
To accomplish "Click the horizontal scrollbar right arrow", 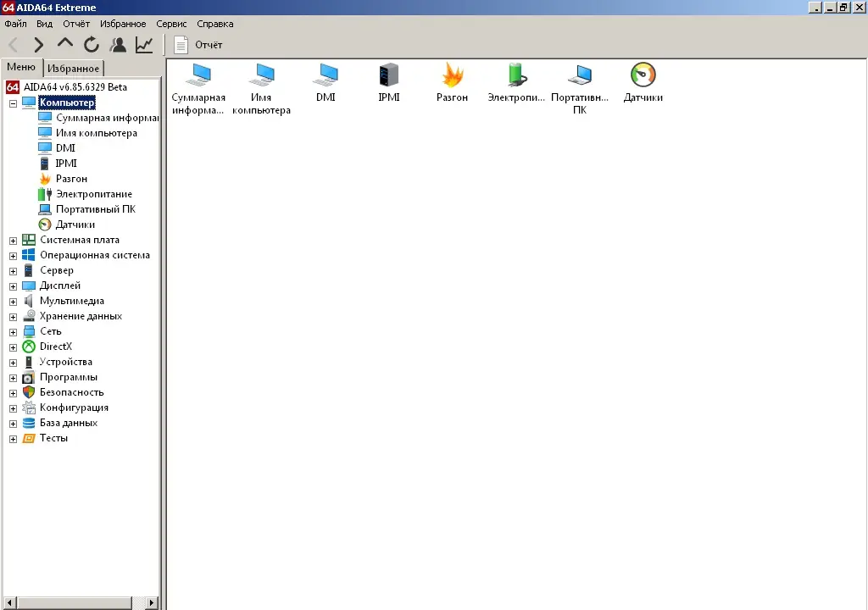I will point(152,603).
